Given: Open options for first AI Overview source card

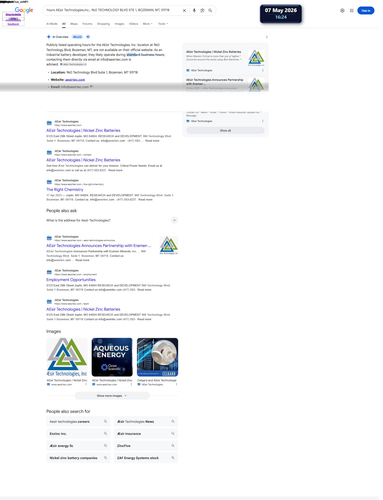Looking at the screenshot, I should [263, 70].
